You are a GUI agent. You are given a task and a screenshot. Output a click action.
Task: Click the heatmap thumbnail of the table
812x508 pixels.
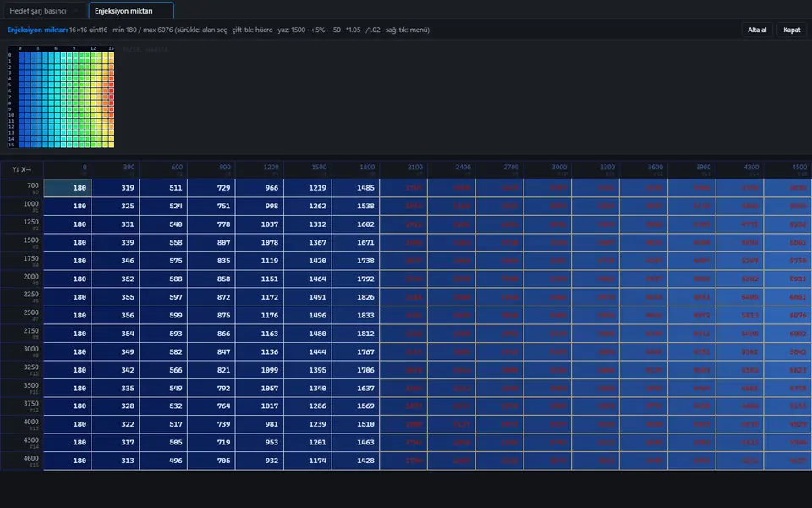pos(61,97)
